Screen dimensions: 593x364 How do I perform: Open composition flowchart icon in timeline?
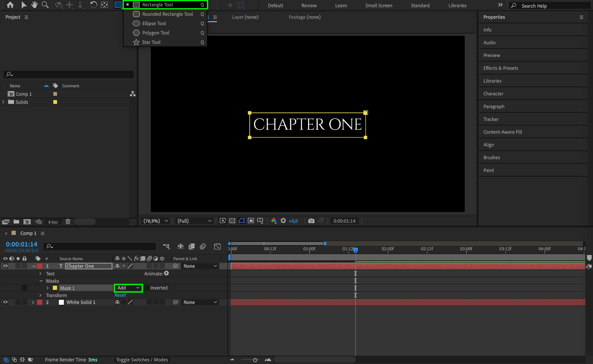[166, 247]
